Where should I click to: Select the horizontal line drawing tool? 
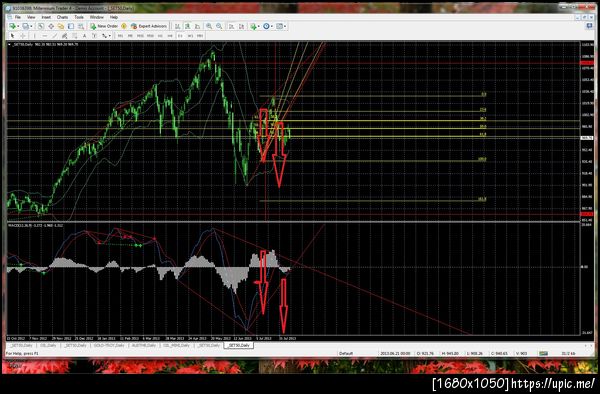(x=45, y=36)
